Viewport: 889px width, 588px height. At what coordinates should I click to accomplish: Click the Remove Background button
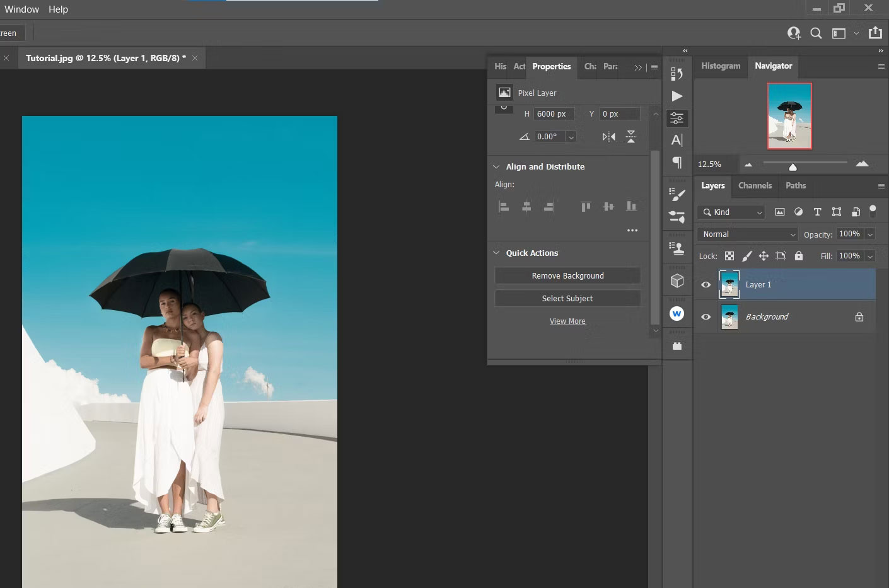(567, 276)
